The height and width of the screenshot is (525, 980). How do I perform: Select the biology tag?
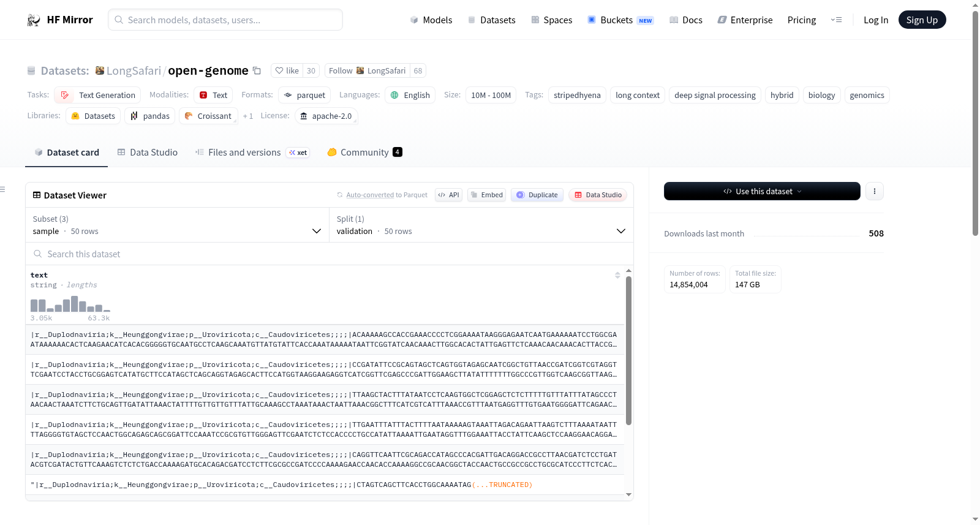click(821, 95)
